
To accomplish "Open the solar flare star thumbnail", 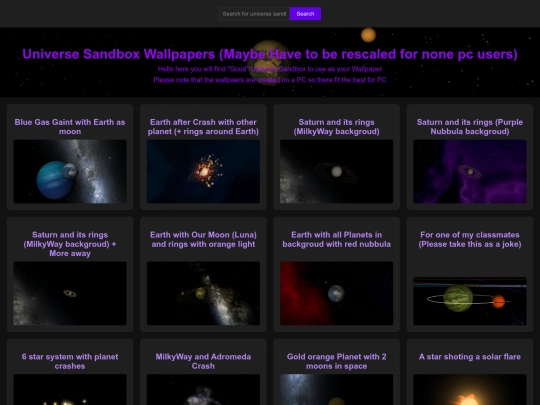I will coord(470,390).
